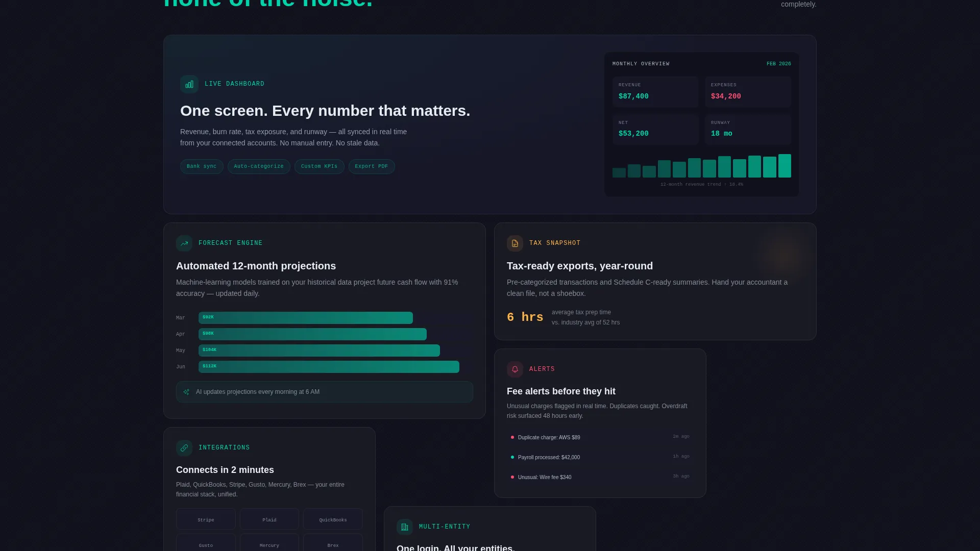Click the 1h ago timestamp

[681, 457]
